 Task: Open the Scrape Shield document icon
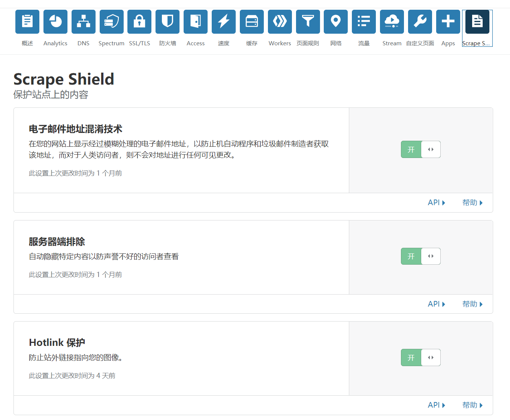click(477, 22)
